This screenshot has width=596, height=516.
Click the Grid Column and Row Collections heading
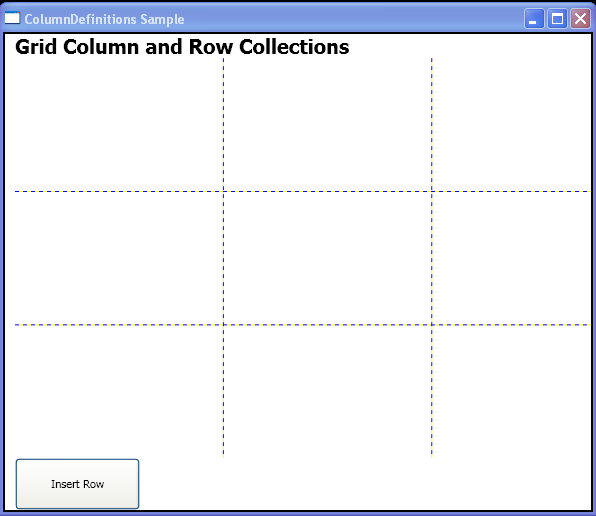click(182, 47)
